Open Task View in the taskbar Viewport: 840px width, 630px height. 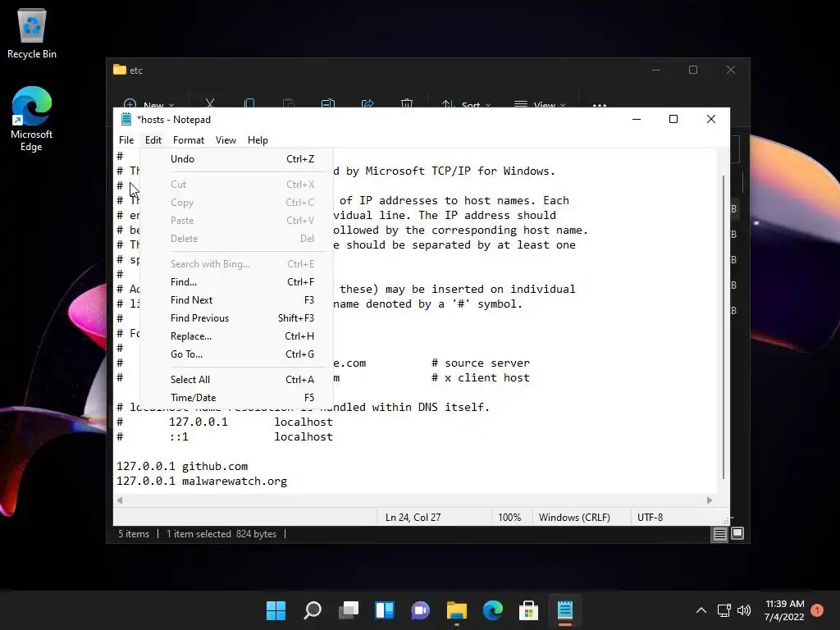(348, 610)
